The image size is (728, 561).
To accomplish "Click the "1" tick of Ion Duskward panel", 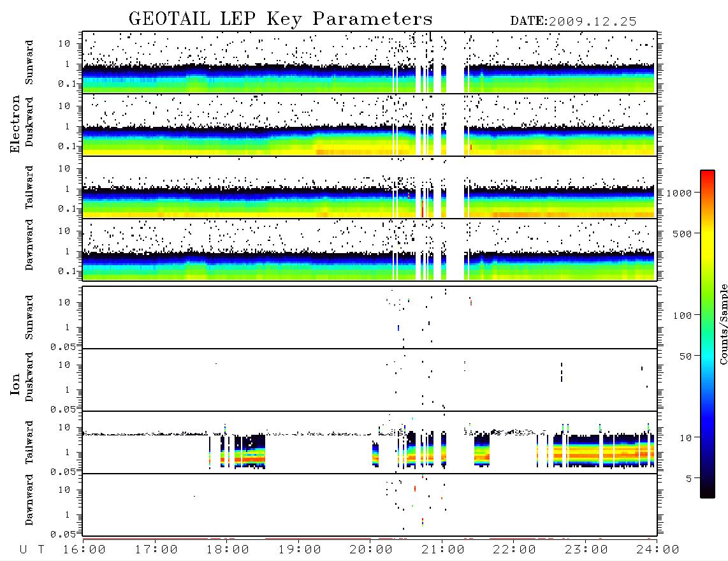I will (67, 390).
